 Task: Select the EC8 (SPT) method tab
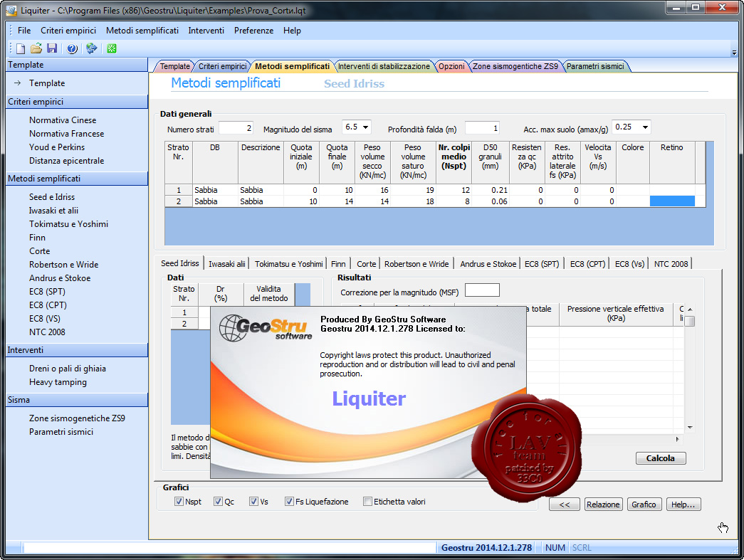pos(542,264)
